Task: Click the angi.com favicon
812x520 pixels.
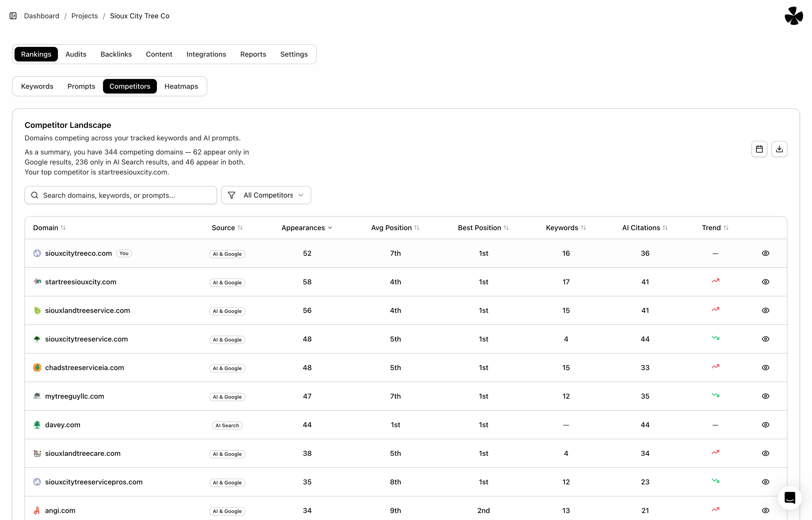Action: 37,510
